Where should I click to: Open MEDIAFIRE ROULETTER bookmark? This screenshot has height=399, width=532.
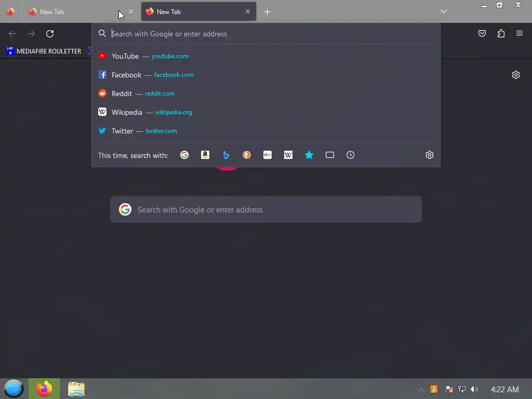coord(44,51)
